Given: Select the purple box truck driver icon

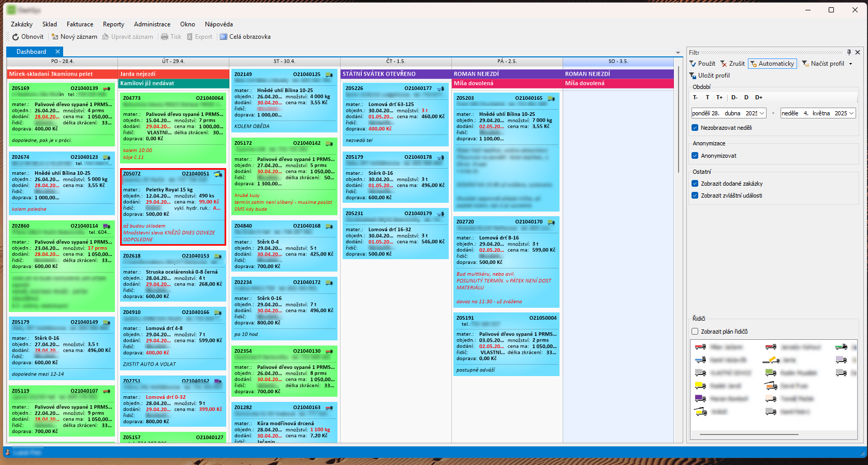Looking at the screenshot, I should pos(700,398).
